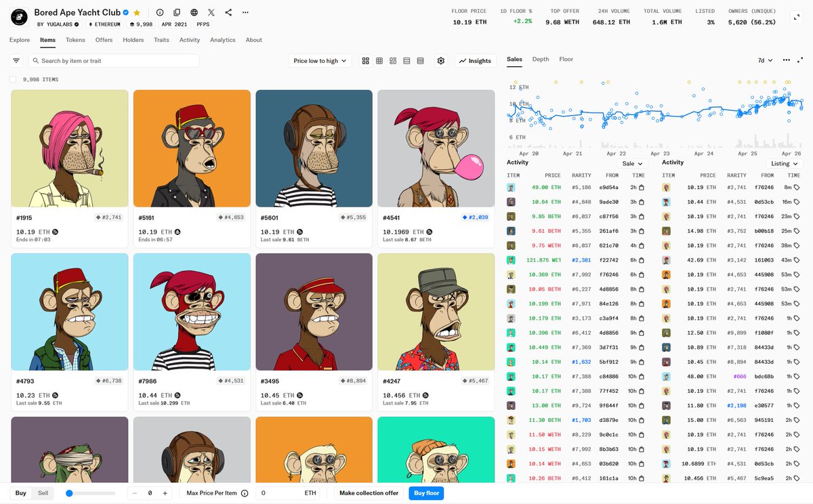Viewport: 813px width, 504px height.
Task: Click the Insights button
Action: click(475, 61)
